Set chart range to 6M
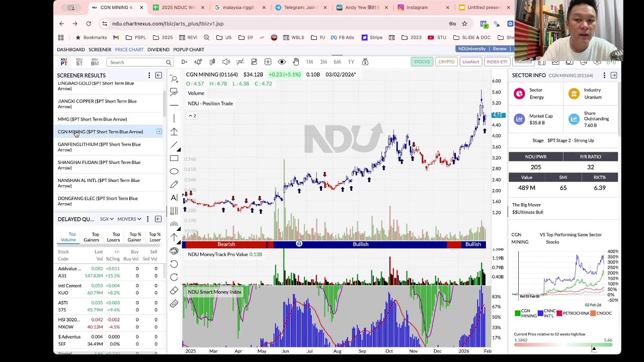This screenshot has height=362, width=644. (x=337, y=62)
